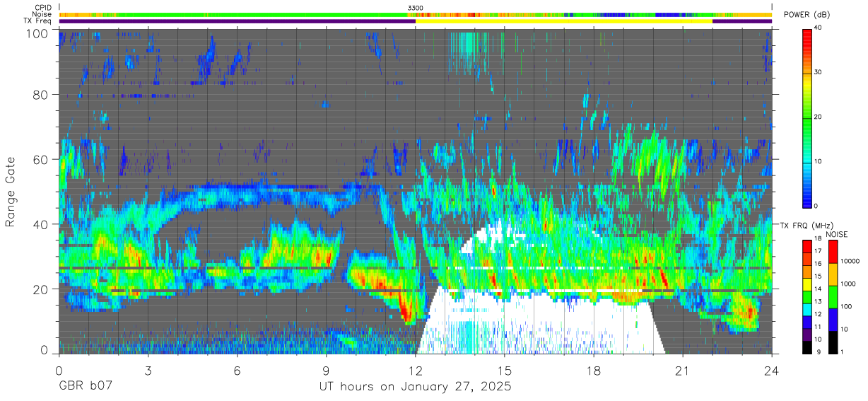Click the green middle of the power colorbar
Viewport: 868px width, 401px height.
pos(807,120)
